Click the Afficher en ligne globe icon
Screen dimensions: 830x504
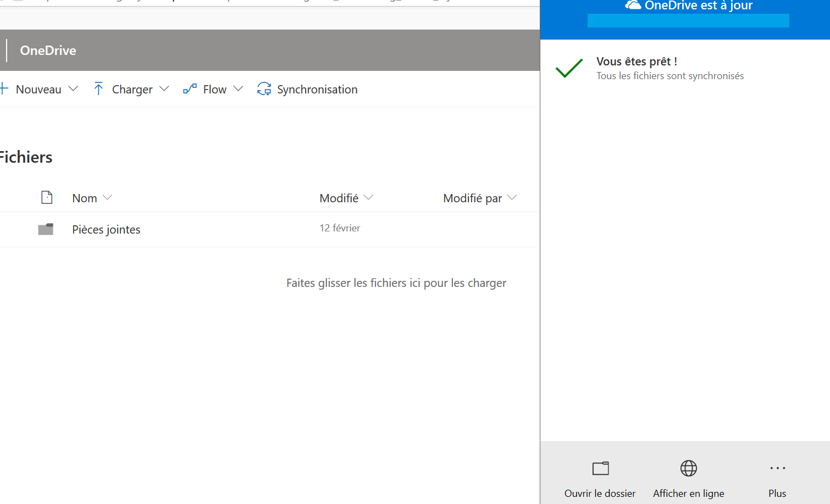click(689, 468)
